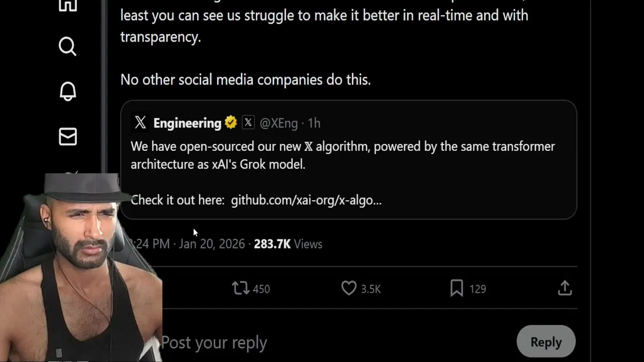Bookmark this post
The height and width of the screenshot is (362, 644).
[x=457, y=288]
